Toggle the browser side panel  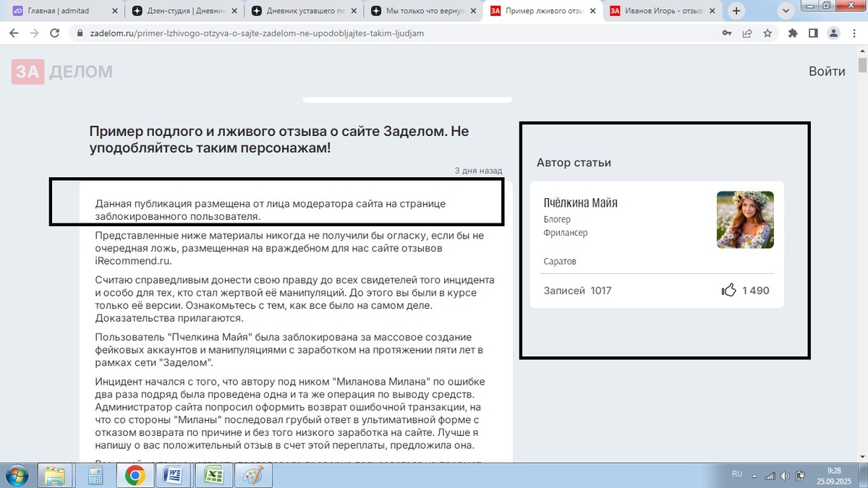point(813,33)
